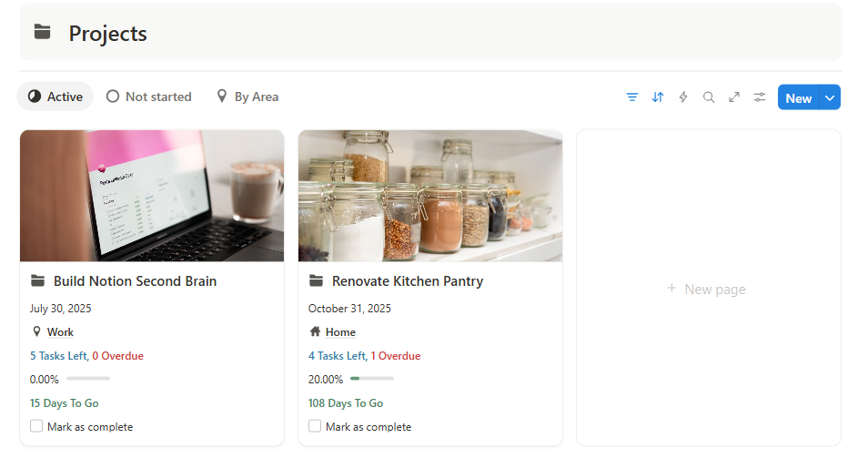Expand the New button dropdown arrow
This screenshot has width=868, height=458.
tap(829, 97)
